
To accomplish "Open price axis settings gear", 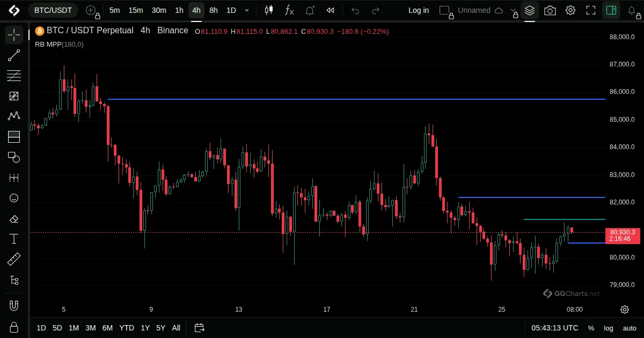I will click(x=625, y=310).
